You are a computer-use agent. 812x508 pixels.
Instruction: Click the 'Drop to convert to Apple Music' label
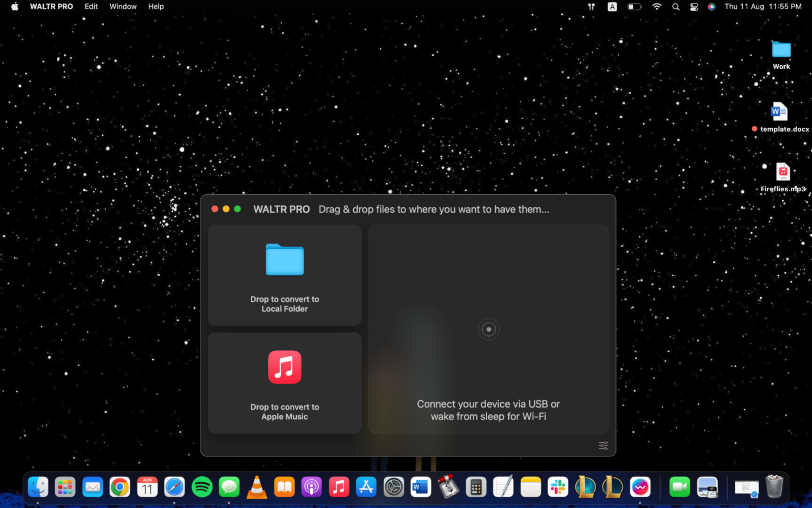pos(284,412)
